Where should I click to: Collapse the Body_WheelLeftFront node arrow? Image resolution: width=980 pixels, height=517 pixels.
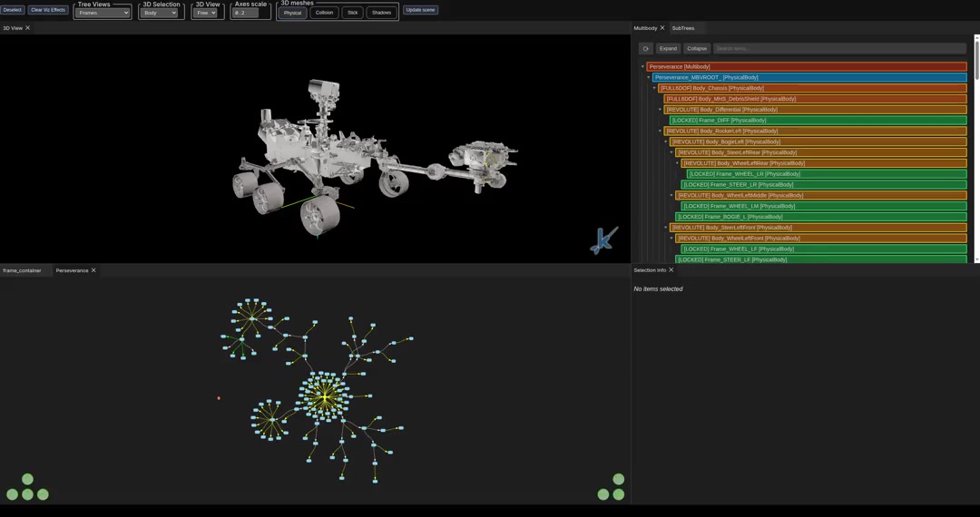pyautogui.click(x=671, y=238)
